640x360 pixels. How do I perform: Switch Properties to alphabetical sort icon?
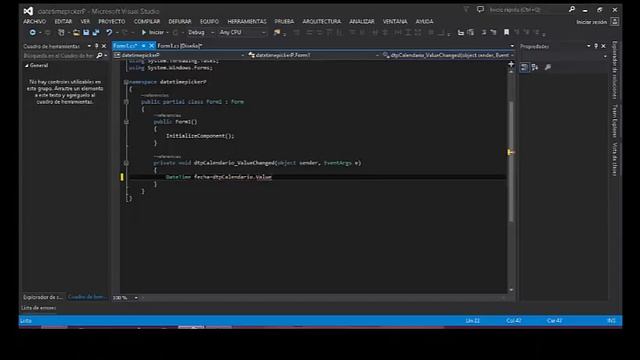point(535,67)
